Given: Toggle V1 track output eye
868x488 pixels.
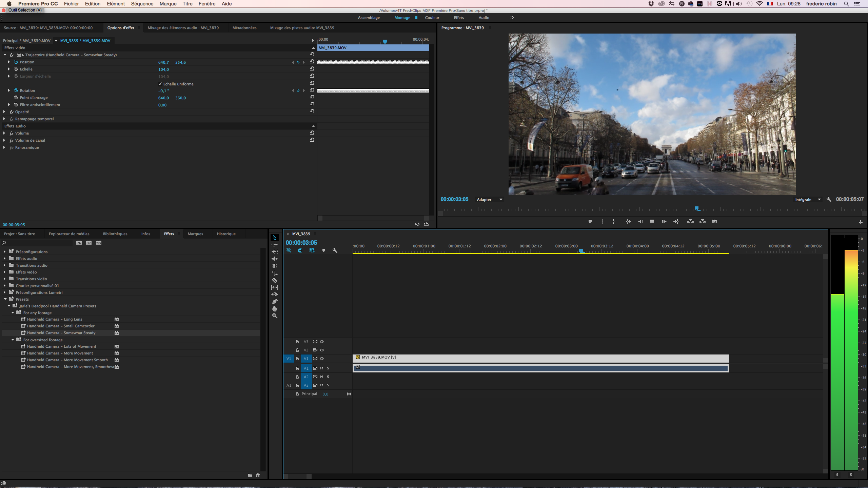Looking at the screenshot, I should tap(322, 359).
